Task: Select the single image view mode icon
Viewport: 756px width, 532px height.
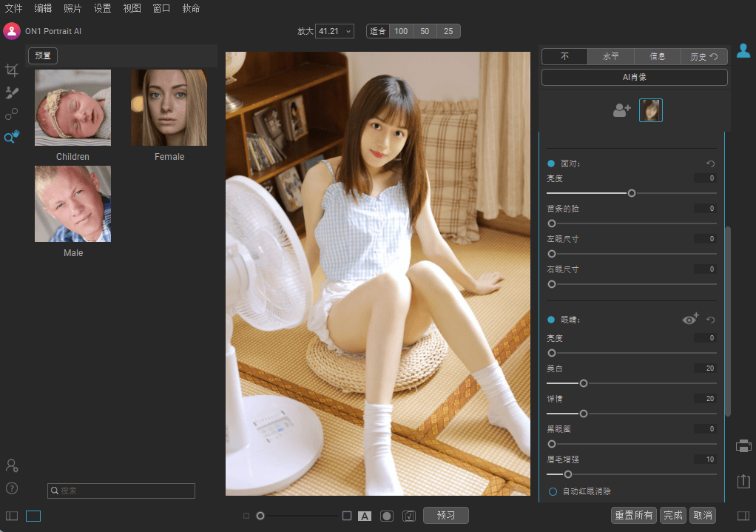Action: coord(33,516)
